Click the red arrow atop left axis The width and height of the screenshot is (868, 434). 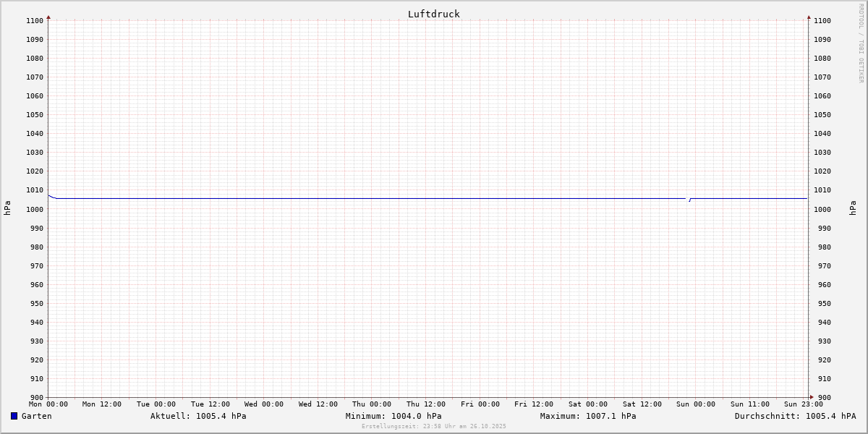[x=48, y=17]
